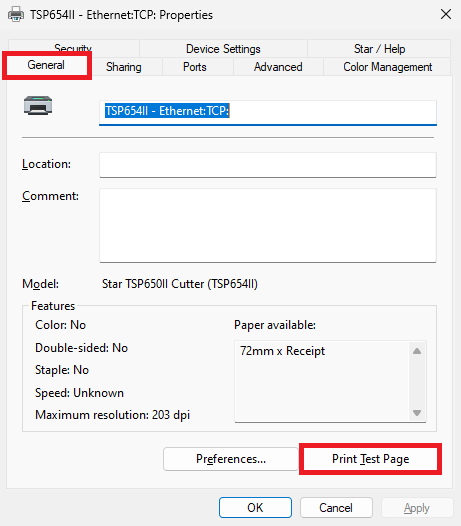Switch to the Sharing tab

point(124,67)
